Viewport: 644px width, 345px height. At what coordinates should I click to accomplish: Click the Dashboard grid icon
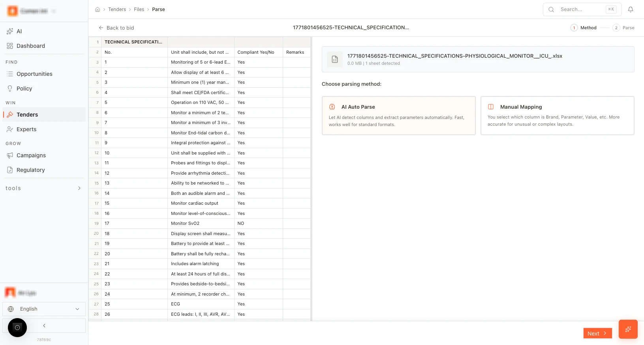point(10,46)
